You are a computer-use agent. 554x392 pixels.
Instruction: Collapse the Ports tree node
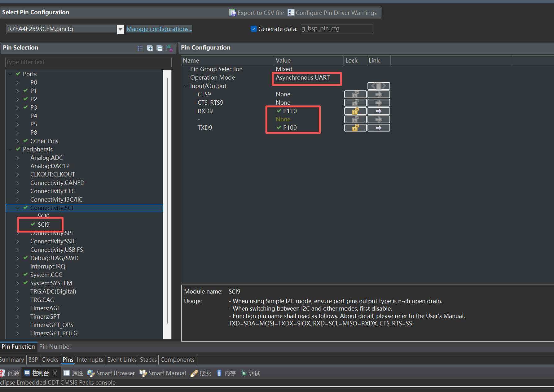(10, 74)
